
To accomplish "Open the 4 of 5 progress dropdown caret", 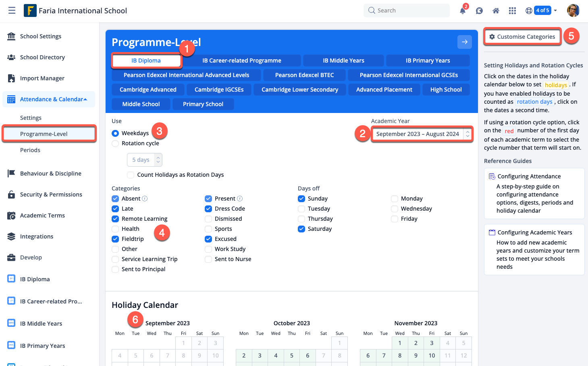I will [x=555, y=10].
